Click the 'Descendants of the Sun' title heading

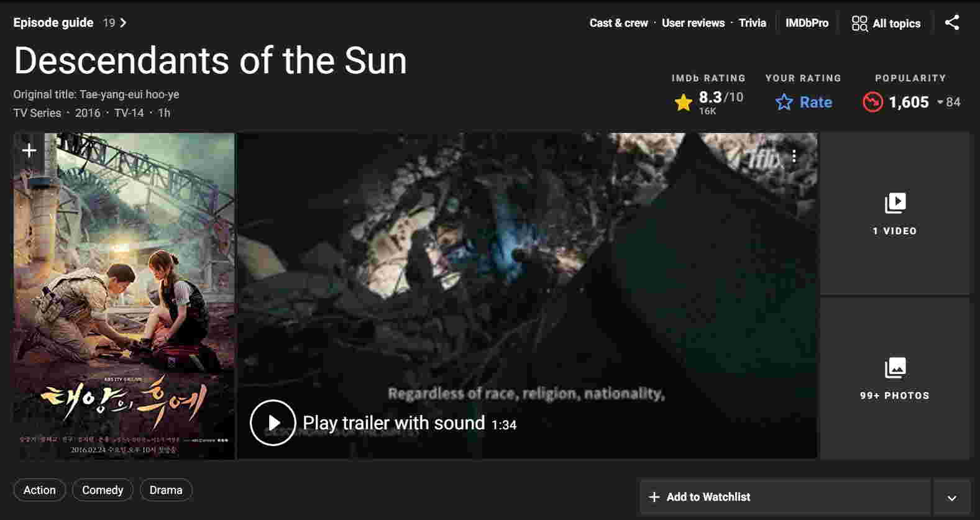point(210,61)
